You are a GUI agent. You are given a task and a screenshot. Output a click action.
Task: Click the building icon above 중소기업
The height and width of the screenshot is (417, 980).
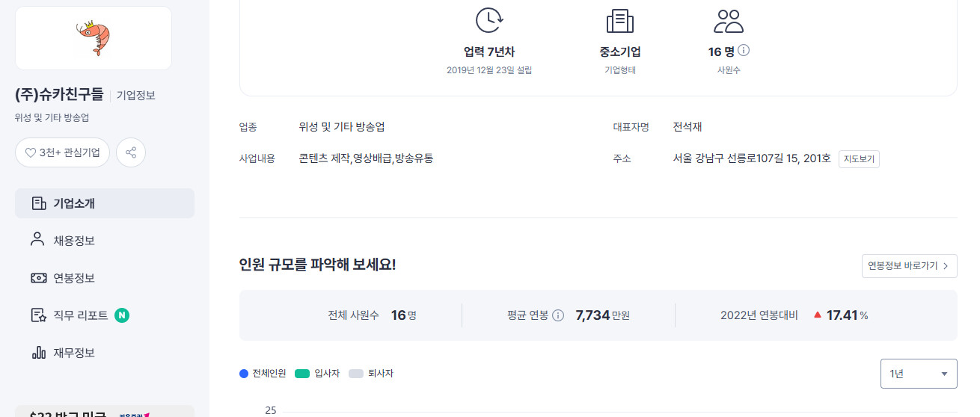[x=619, y=20]
